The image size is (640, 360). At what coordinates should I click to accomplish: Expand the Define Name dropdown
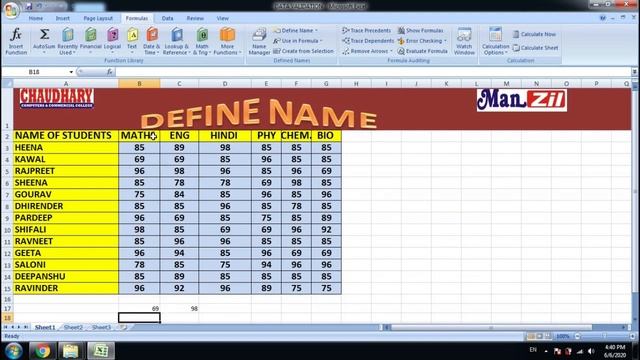(x=316, y=31)
